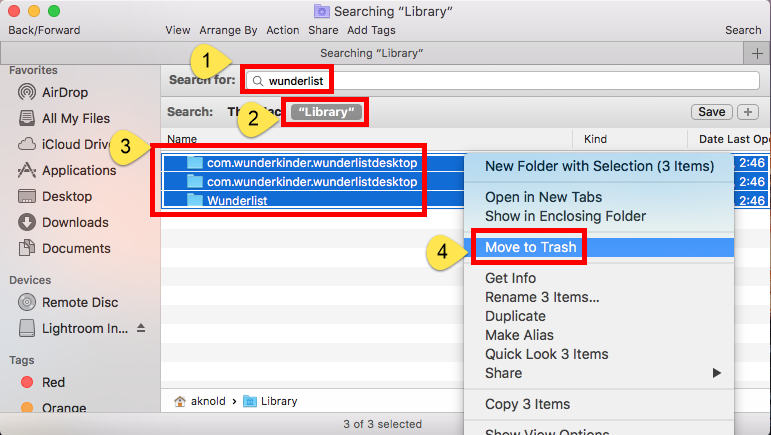Click the AirDrop icon in sidebar

[27, 92]
